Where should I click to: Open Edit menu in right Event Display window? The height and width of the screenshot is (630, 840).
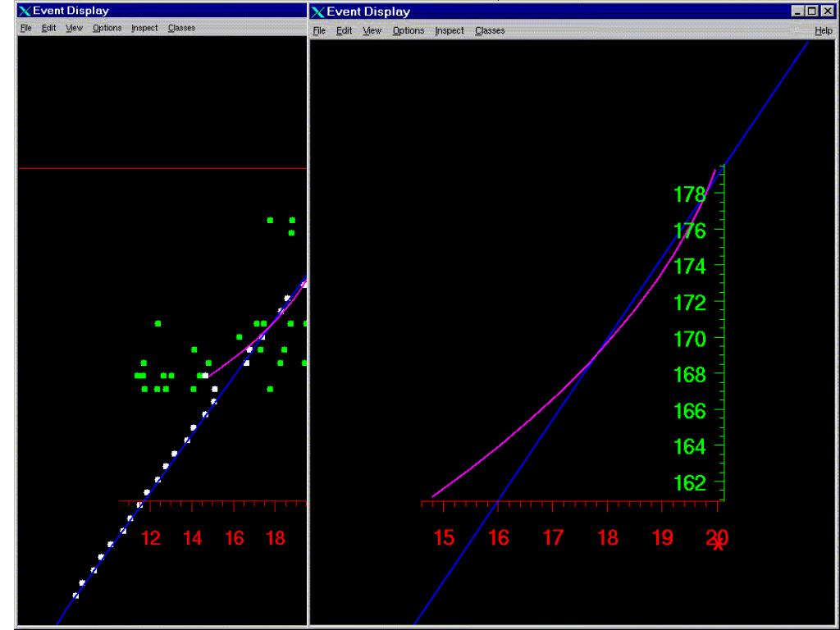(344, 31)
